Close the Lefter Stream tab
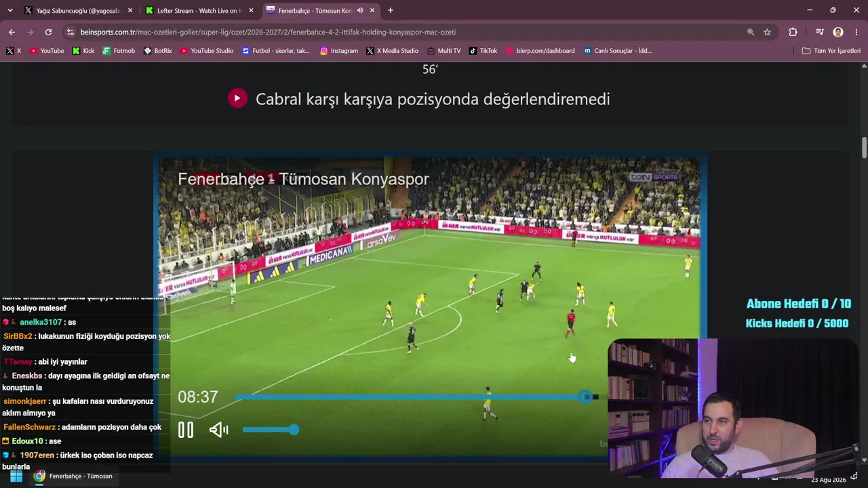The height and width of the screenshot is (488, 868). pos(251,10)
